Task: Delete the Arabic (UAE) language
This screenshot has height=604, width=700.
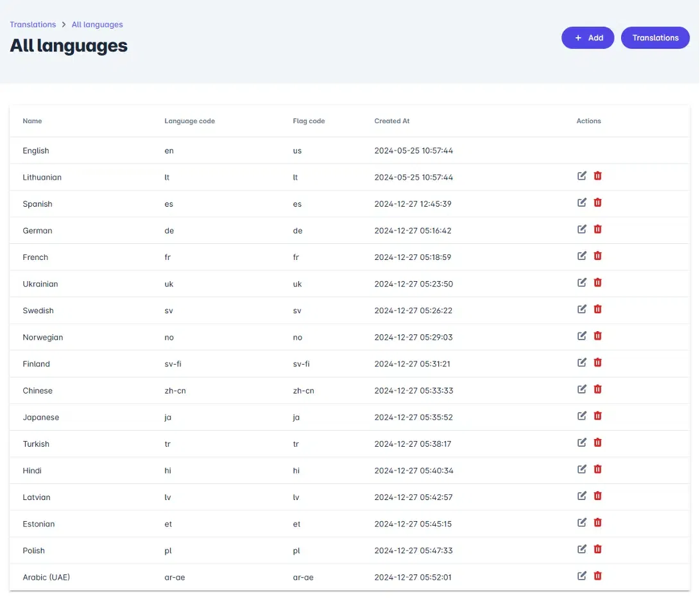Action: point(597,576)
